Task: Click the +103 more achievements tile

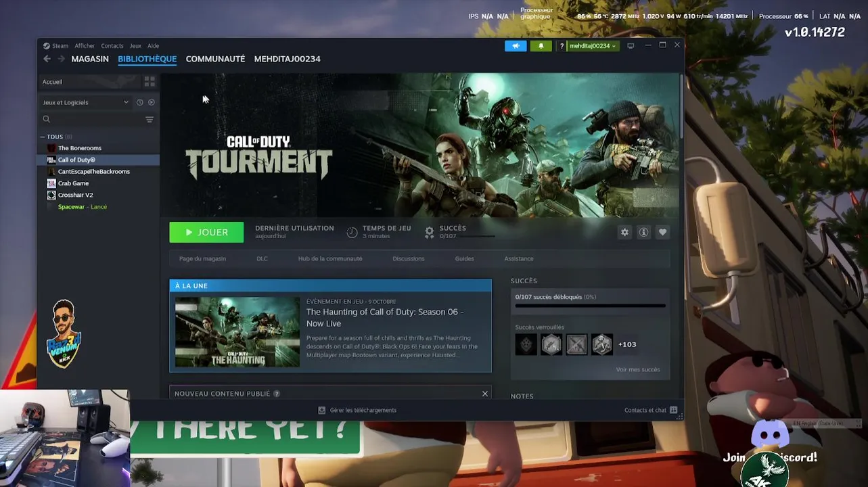Action: [x=627, y=344]
